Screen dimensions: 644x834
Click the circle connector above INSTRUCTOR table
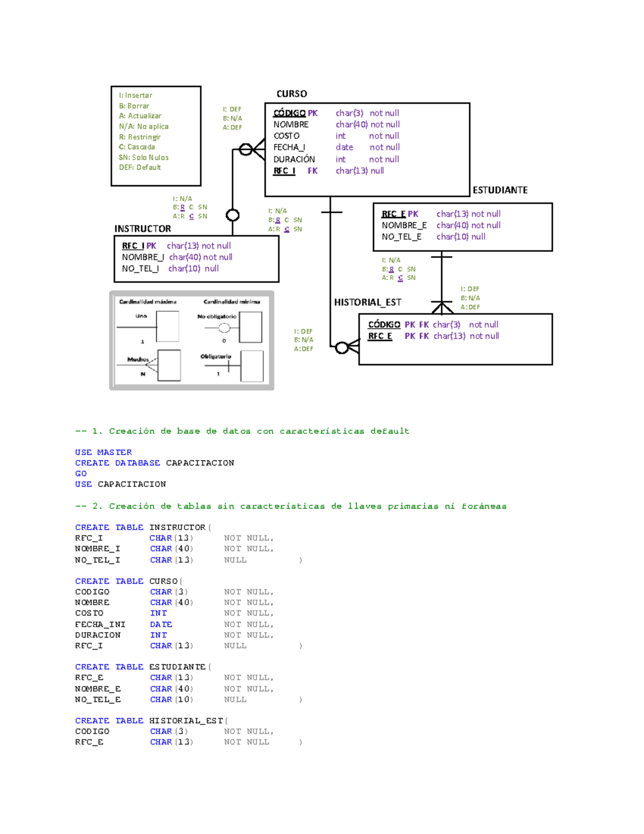pyautogui.click(x=232, y=215)
